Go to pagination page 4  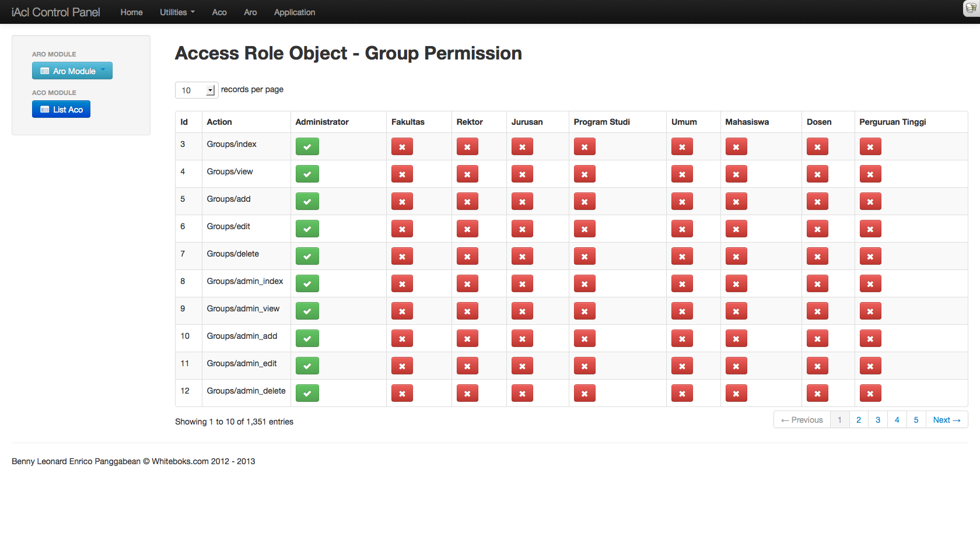point(897,420)
